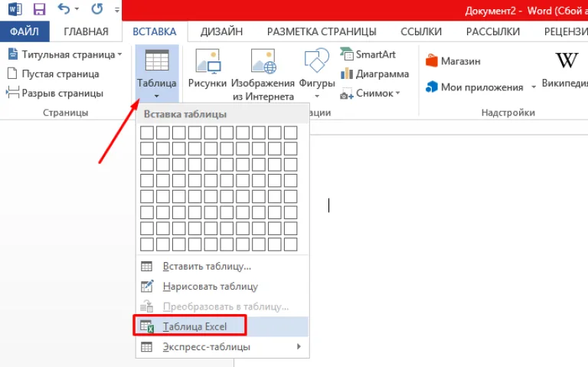
Task: Open the Википедия add-in
Action: click(566, 70)
